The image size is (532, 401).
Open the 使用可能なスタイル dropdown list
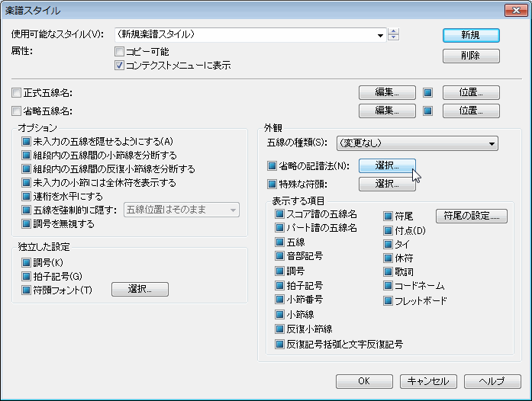tap(250, 35)
